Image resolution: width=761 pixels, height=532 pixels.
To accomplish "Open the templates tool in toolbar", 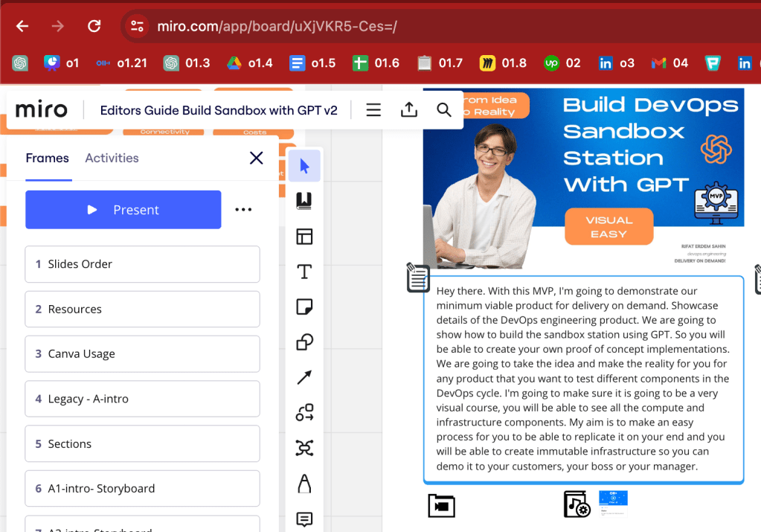I will click(304, 237).
